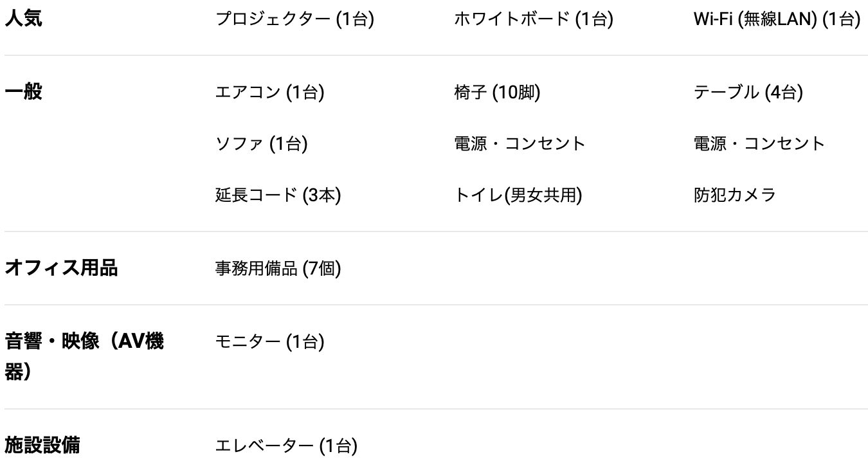Click the 椅子 (10脚) item
The width and height of the screenshot is (868, 470).
(x=497, y=93)
